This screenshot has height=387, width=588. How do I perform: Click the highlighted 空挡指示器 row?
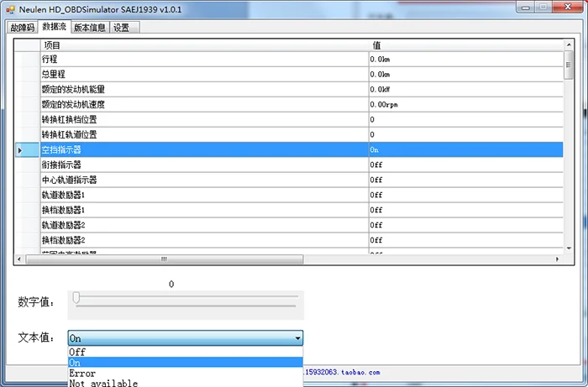[x=289, y=149]
